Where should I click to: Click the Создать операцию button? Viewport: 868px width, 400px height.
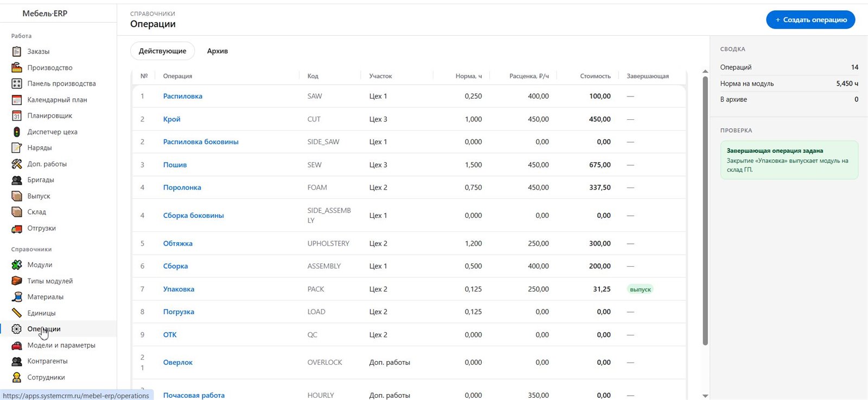click(810, 20)
